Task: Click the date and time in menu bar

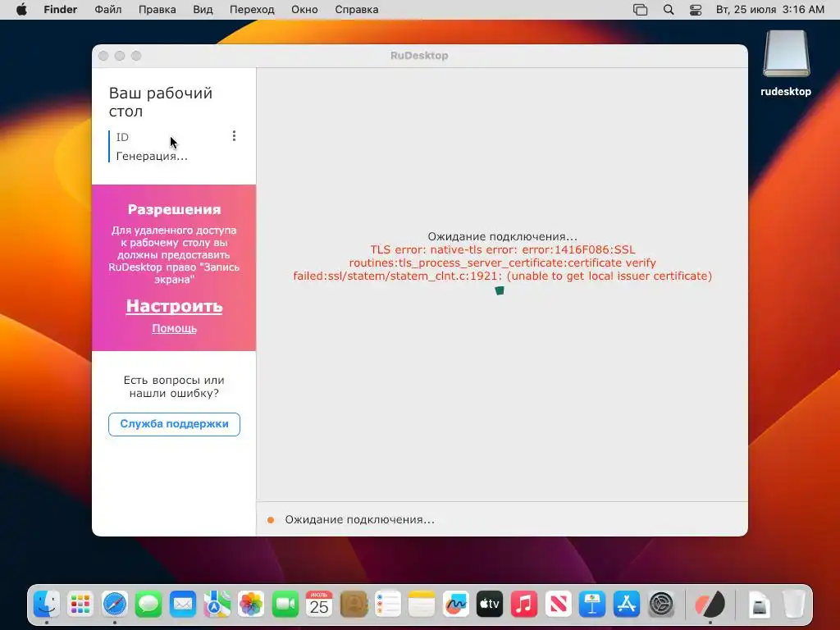Action: [769, 10]
